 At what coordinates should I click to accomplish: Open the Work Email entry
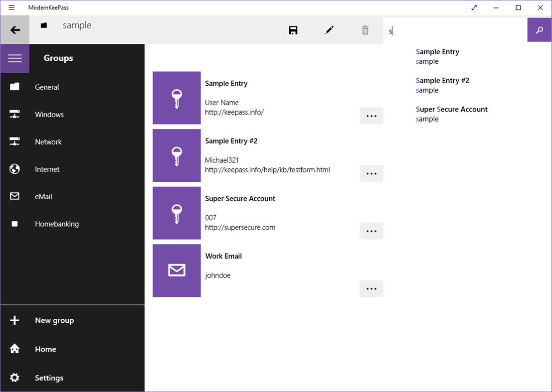(x=223, y=256)
